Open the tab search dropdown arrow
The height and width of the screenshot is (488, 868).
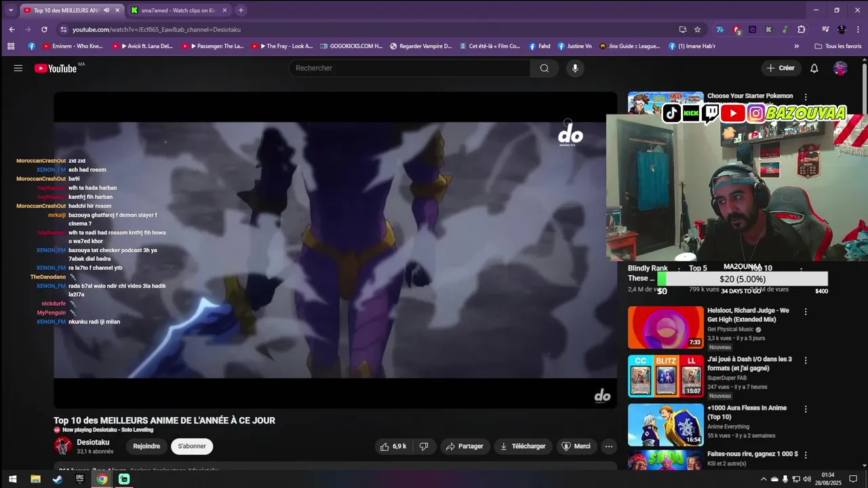point(10,10)
